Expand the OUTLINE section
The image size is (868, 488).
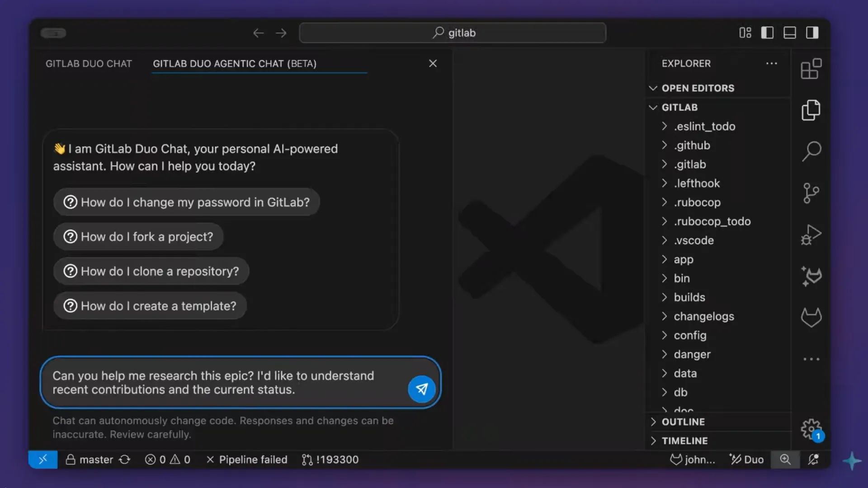point(683,422)
